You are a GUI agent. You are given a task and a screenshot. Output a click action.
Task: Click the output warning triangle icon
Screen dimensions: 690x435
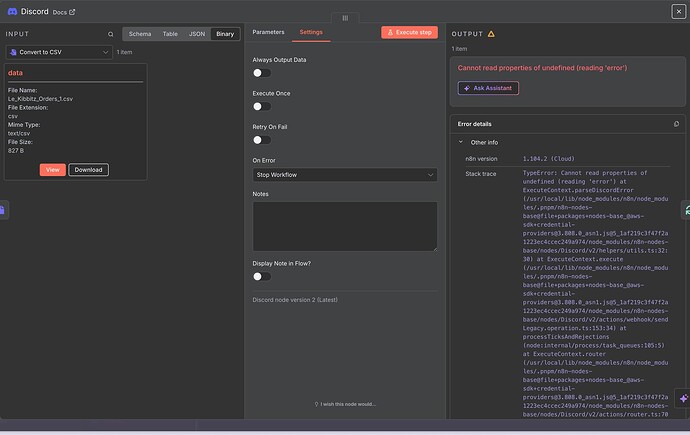tap(490, 33)
